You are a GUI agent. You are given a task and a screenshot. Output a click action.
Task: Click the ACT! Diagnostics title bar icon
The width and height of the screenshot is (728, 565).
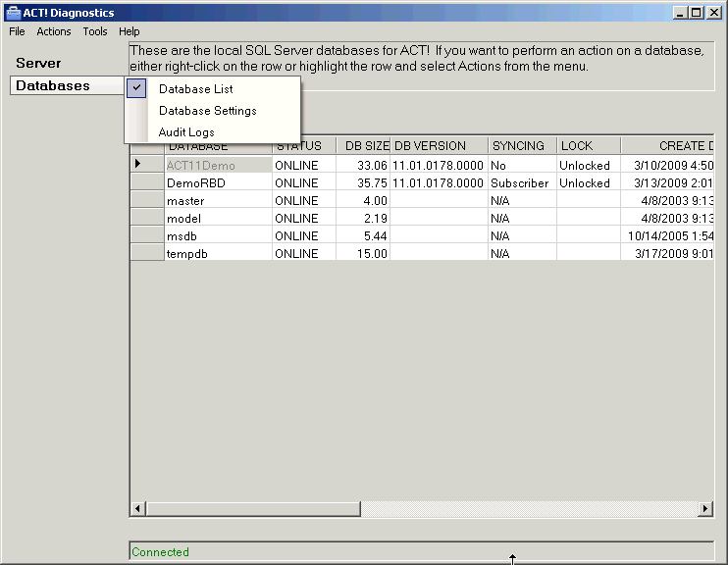(x=14, y=13)
